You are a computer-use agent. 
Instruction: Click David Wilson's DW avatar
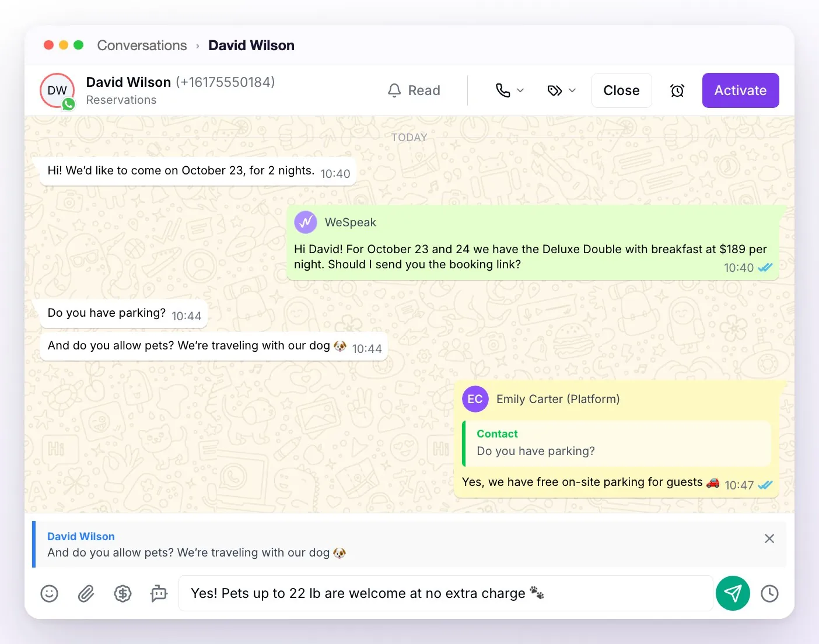coord(57,90)
